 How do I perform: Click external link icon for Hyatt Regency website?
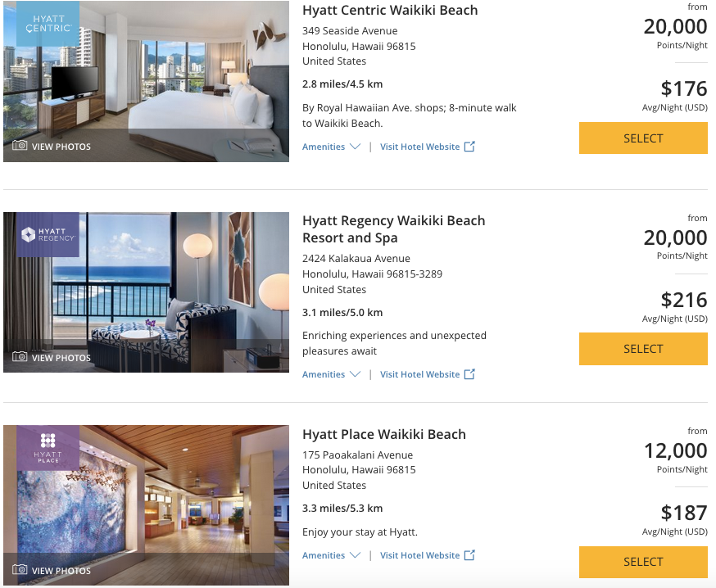pos(469,374)
